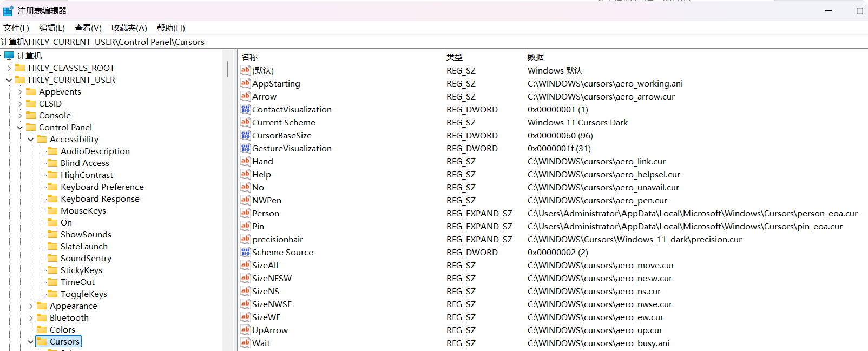This screenshot has height=351, width=868.
Task: Click the ContactVisualization DWORD value icon
Action: 246,109
